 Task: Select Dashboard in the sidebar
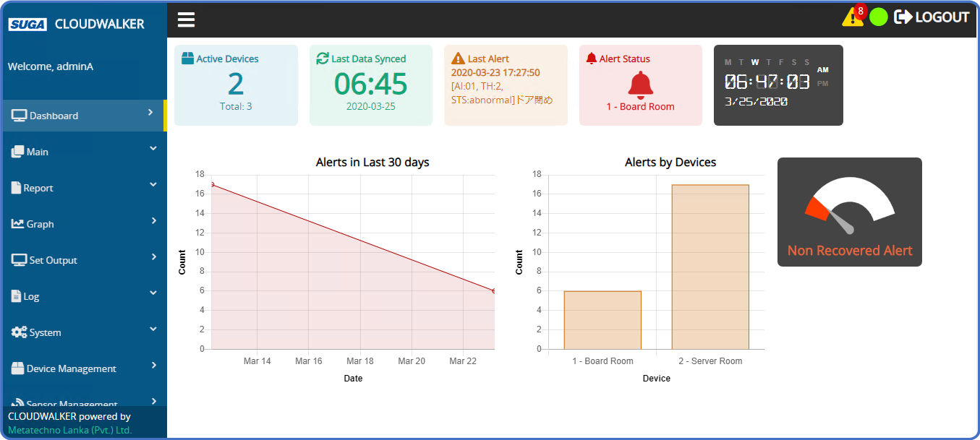pos(54,116)
